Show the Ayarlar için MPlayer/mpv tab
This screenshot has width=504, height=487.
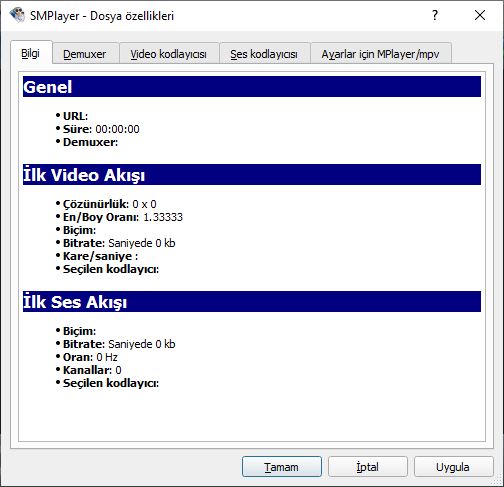click(x=380, y=54)
